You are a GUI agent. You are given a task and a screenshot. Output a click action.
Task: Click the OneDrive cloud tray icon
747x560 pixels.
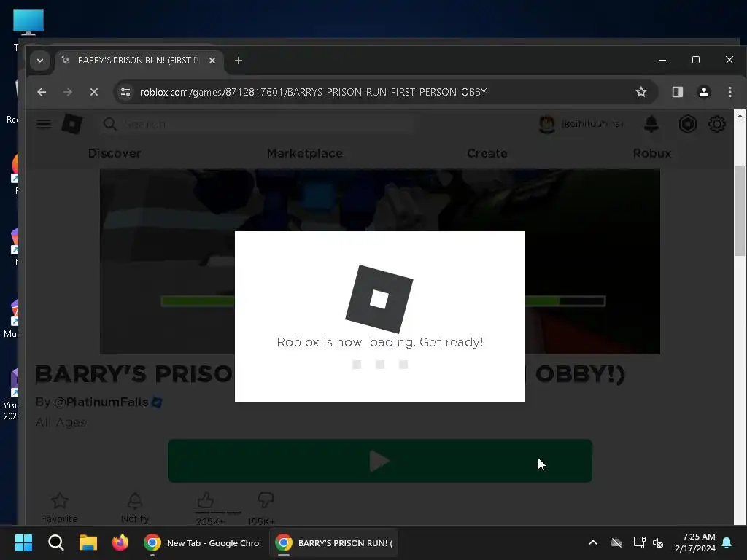click(616, 542)
